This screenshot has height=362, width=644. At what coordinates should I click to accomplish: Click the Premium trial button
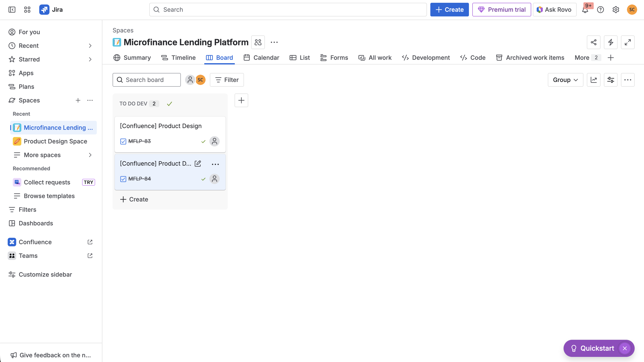501,10
